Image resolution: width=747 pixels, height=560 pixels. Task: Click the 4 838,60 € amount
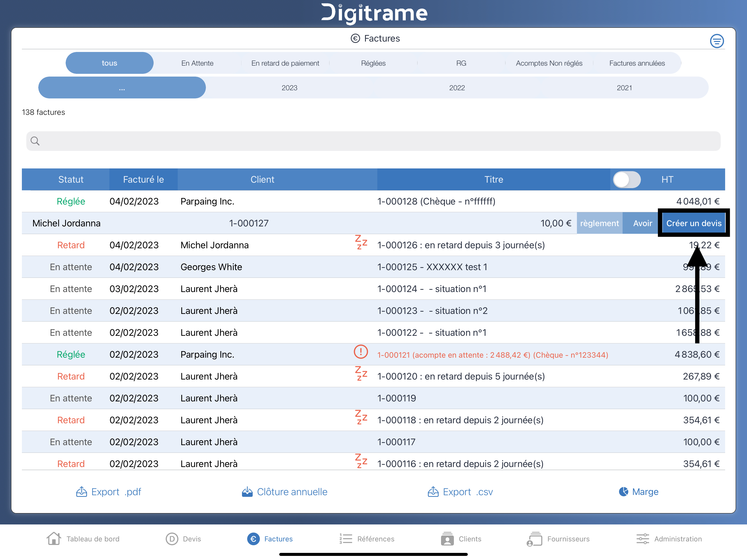coord(697,354)
